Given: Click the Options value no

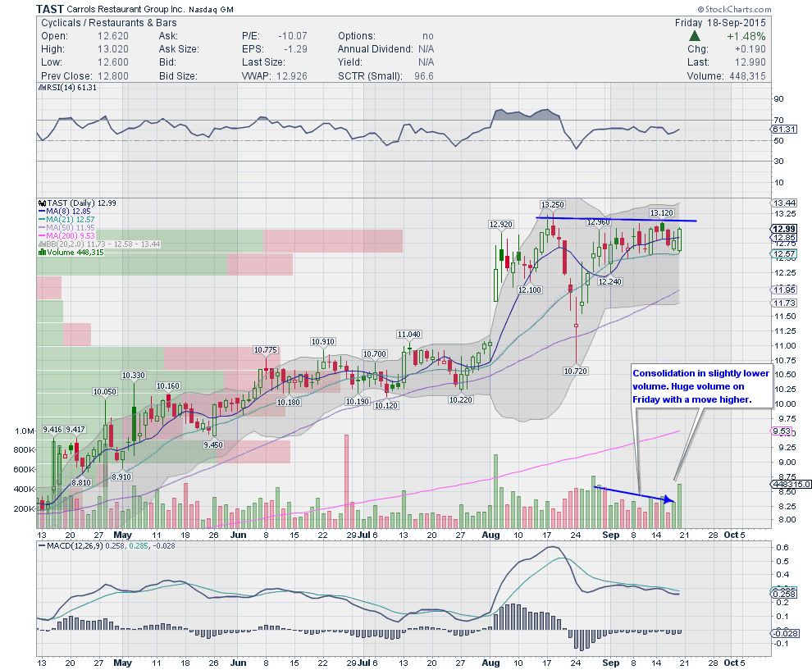Looking at the screenshot, I should [x=428, y=36].
